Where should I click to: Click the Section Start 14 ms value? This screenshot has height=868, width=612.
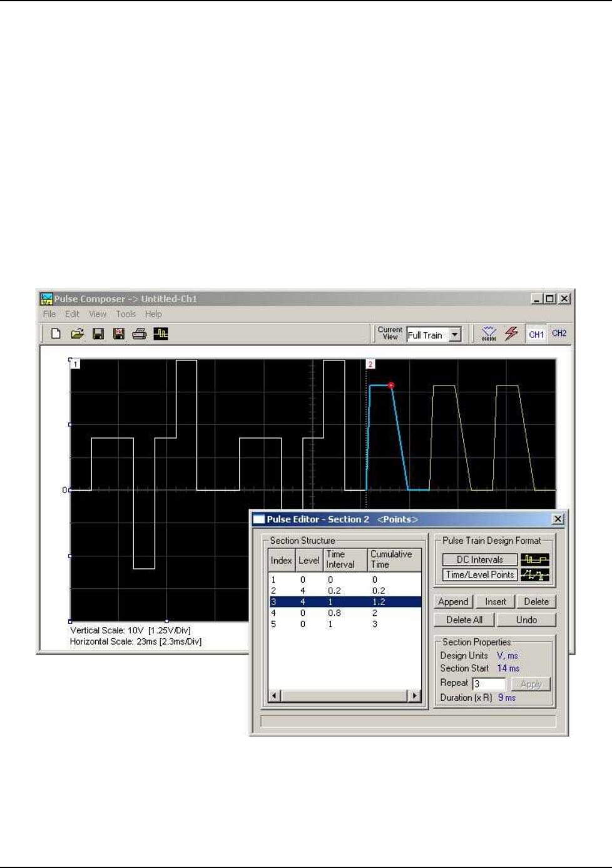[508, 668]
